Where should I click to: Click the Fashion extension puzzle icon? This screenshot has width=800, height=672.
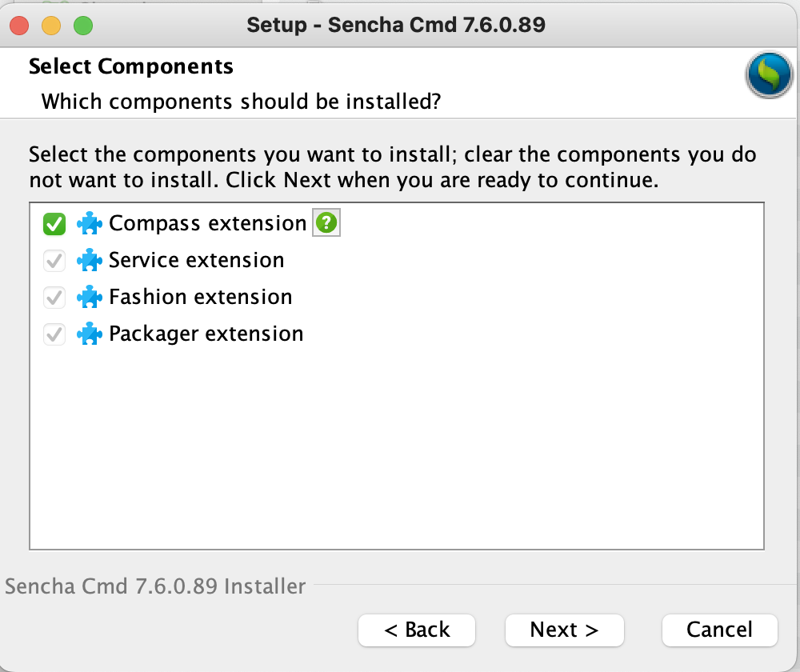[x=90, y=298]
